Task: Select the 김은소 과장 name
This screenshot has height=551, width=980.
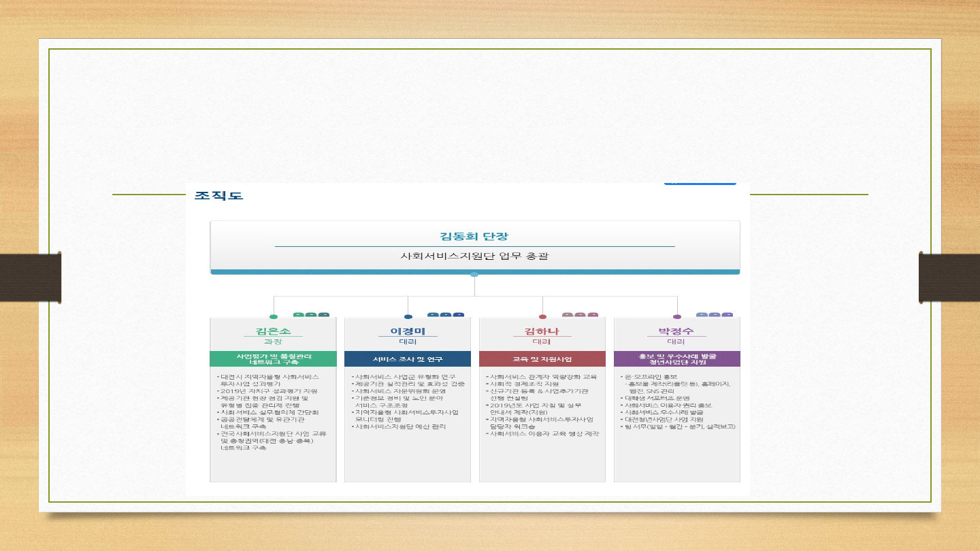Action: coord(273,332)
